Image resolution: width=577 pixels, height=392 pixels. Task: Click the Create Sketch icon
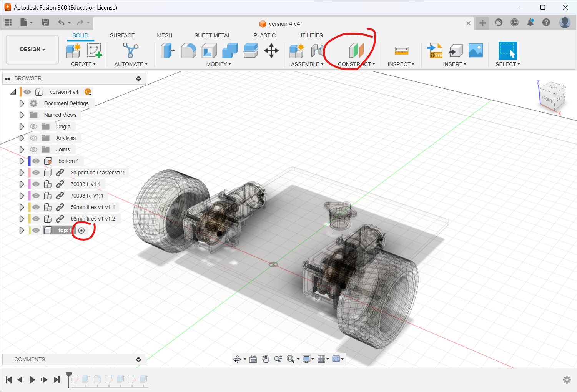(94, 51)
